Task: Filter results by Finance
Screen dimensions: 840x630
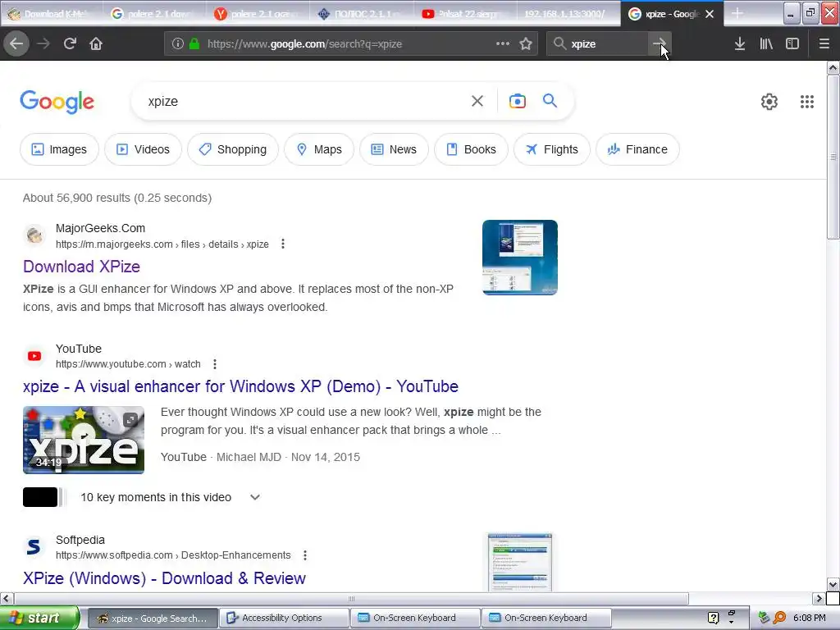Action: click(x=637, y=149)
